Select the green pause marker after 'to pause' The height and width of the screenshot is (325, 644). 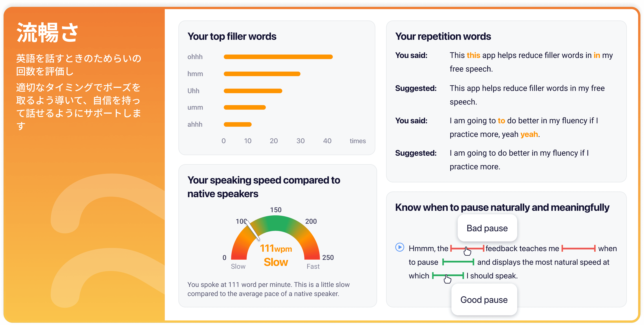(x=458, y=262)
